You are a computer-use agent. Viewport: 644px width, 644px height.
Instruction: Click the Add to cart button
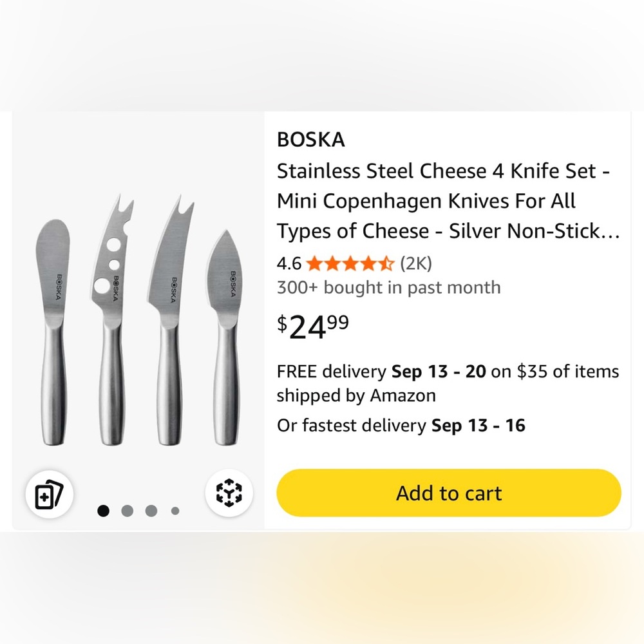pos(447,493)
